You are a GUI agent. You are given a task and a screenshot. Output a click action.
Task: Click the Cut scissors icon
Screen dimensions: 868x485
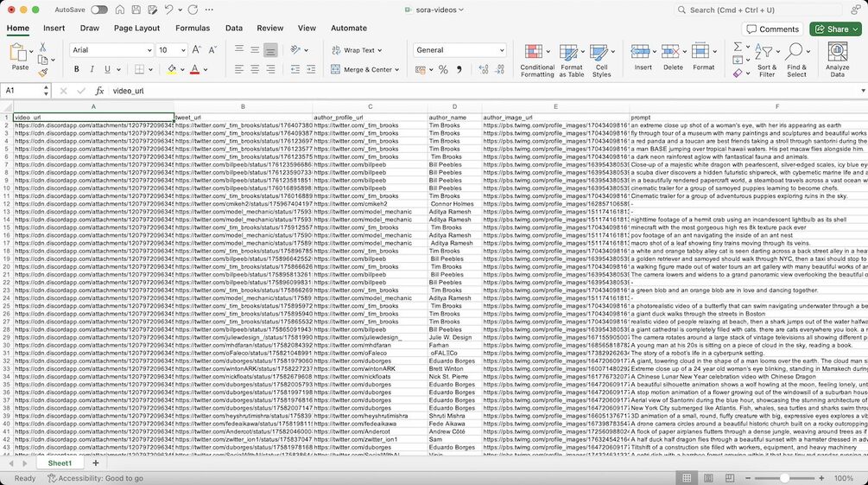[x=42, y=47]
